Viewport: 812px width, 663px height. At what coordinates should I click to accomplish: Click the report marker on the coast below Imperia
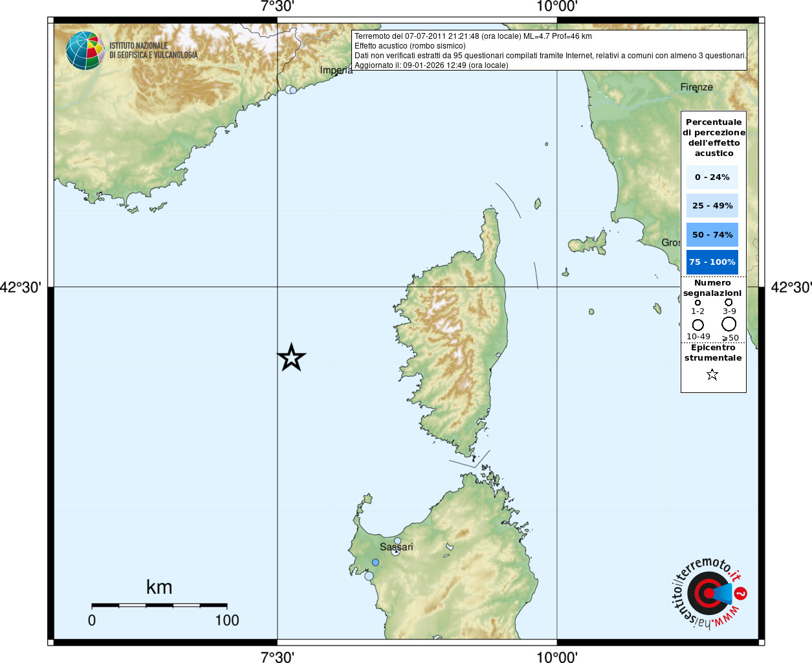point(291,90)
